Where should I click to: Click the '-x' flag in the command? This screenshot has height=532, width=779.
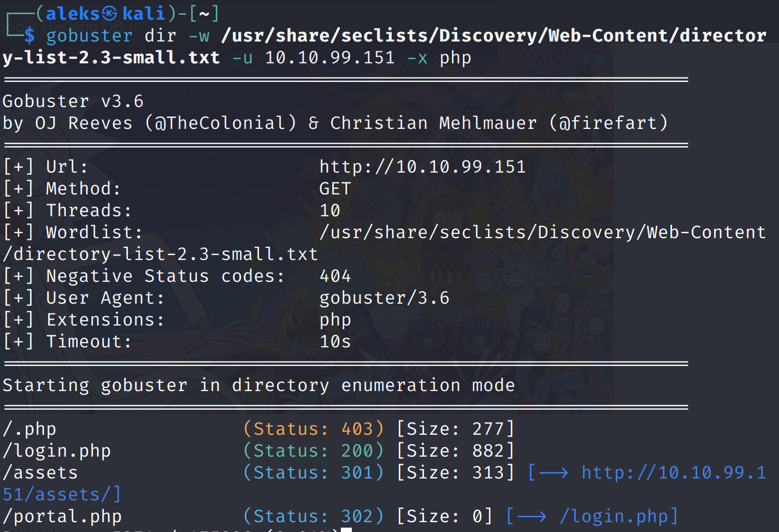pyautogui.click(x=417, y=58)
